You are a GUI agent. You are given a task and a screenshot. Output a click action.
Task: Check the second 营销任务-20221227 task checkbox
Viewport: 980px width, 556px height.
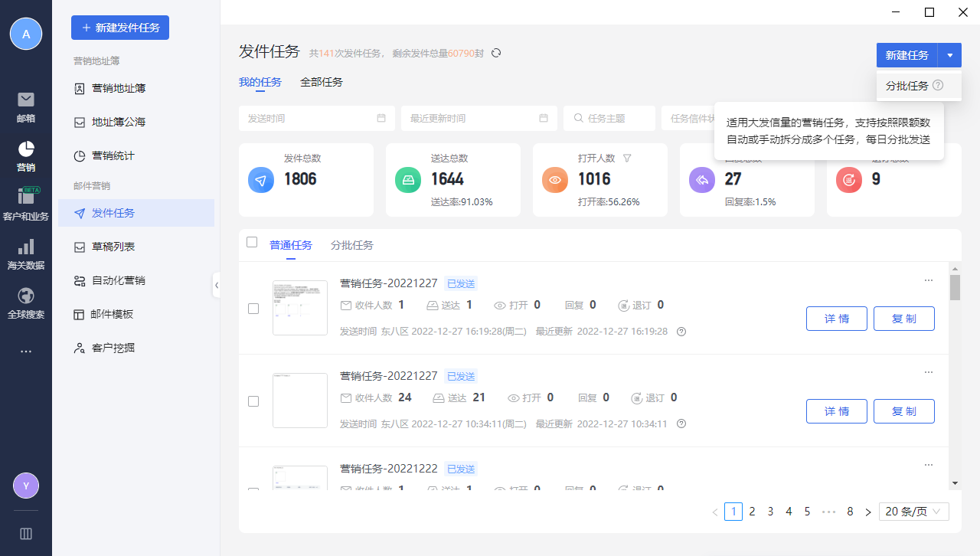(x=253, y=401)
